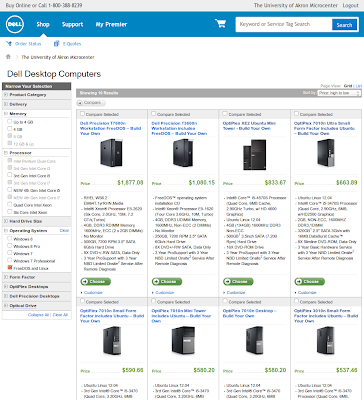364x400 pixels.
Task: Click the E-Quotes icon
Action: 57,44
